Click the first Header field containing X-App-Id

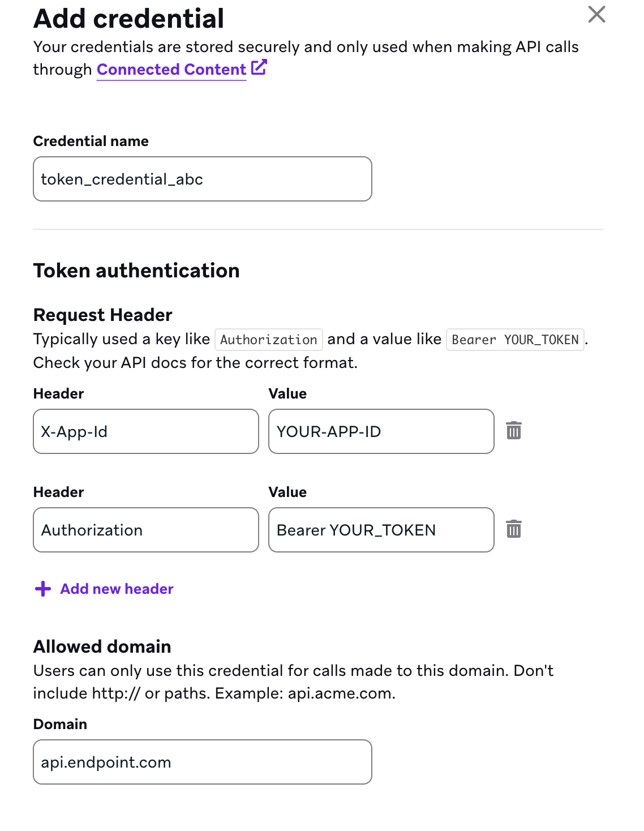[x=145, y=431]
